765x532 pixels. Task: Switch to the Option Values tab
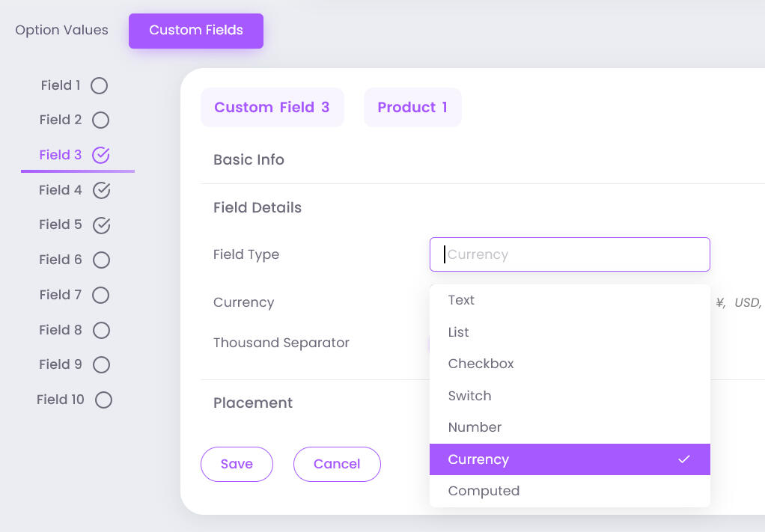(61, 30)
